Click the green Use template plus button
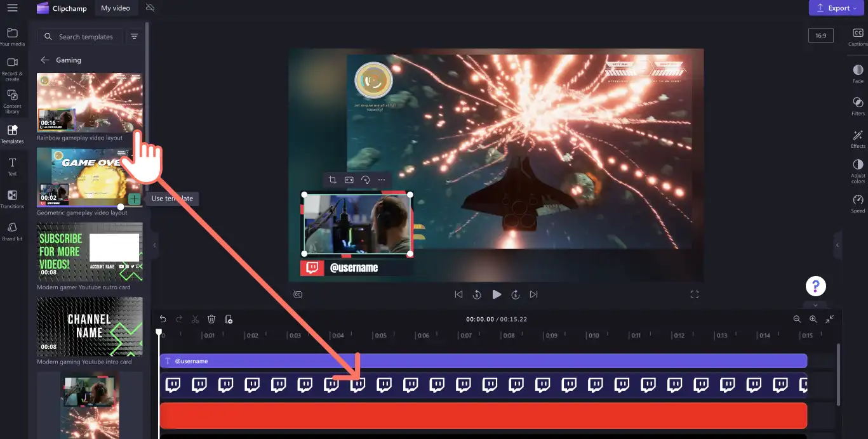Screen dimensions: 868x439 134,199
